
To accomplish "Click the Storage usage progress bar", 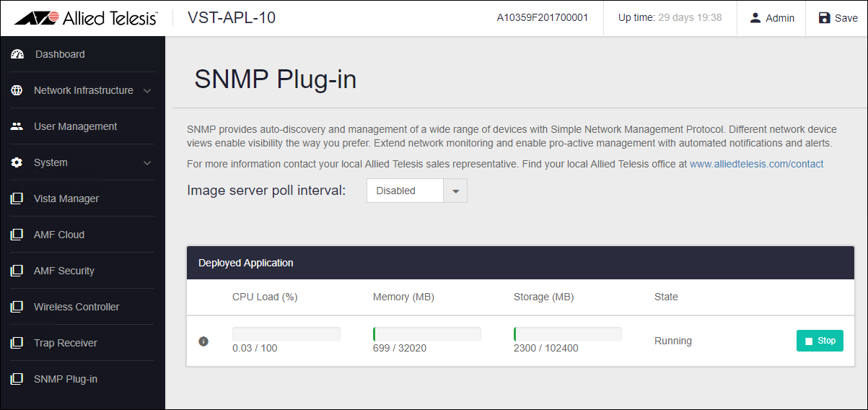I will click(568, 333).
